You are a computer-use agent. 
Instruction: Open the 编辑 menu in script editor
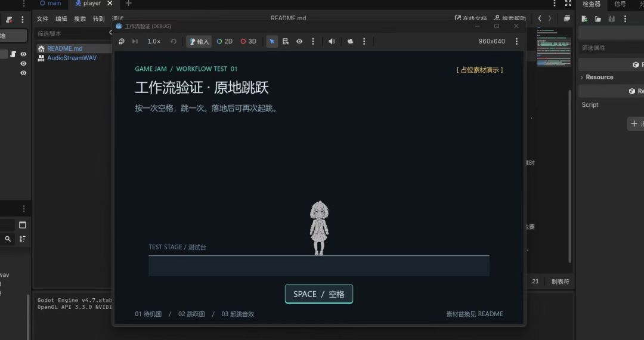pos(61,19)
